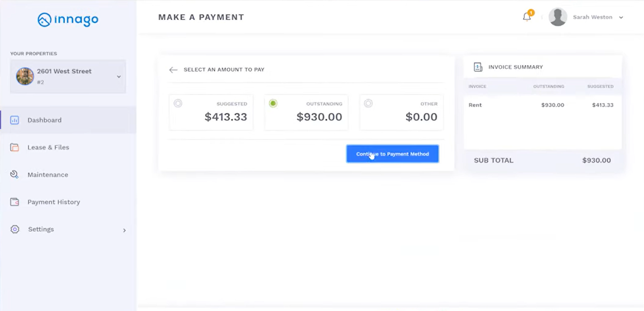The height and width of the screenshot is (311, 644).
Task: Open the Sarah Weston user menu arrow
Action: tap(621, 18)
